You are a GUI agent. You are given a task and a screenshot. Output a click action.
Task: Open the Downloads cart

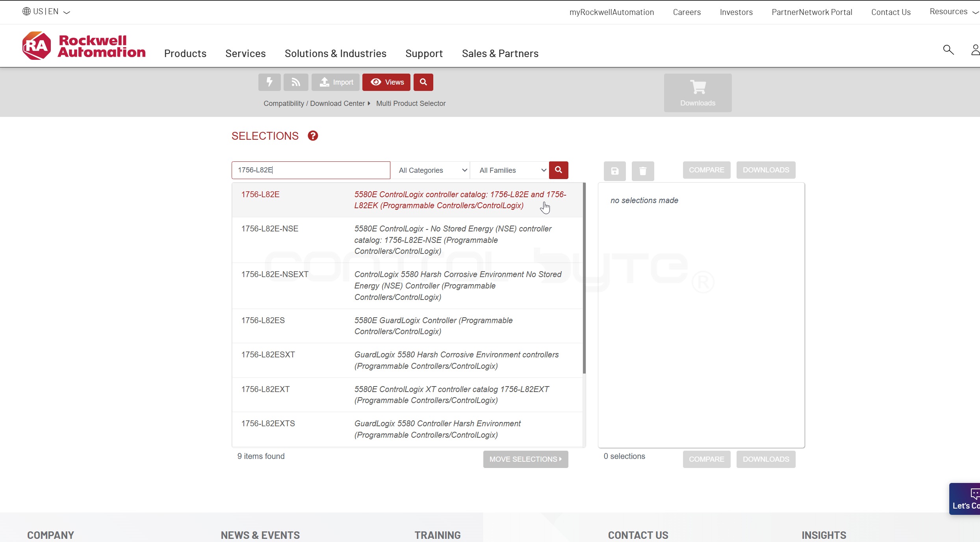click(x=698, y=93)
